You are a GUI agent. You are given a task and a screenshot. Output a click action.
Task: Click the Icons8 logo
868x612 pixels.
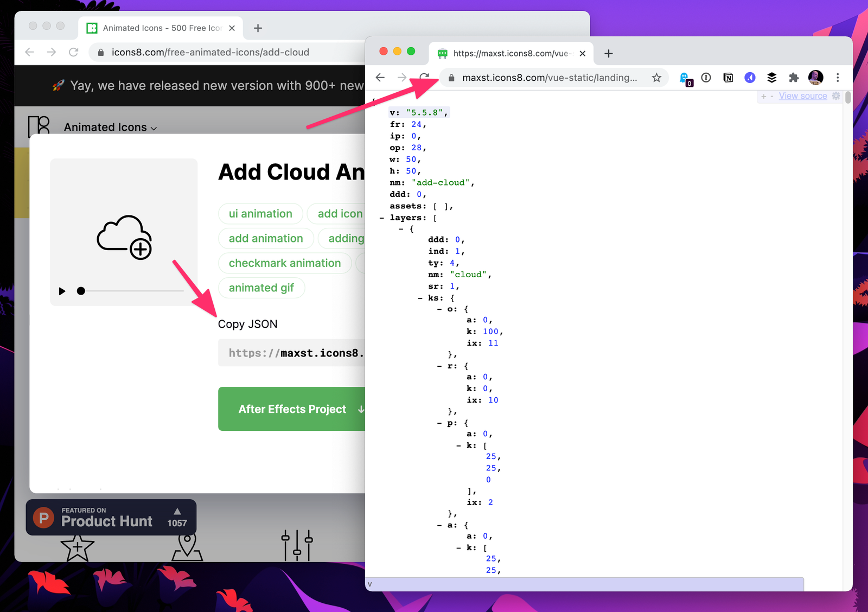tap(39, 126)
